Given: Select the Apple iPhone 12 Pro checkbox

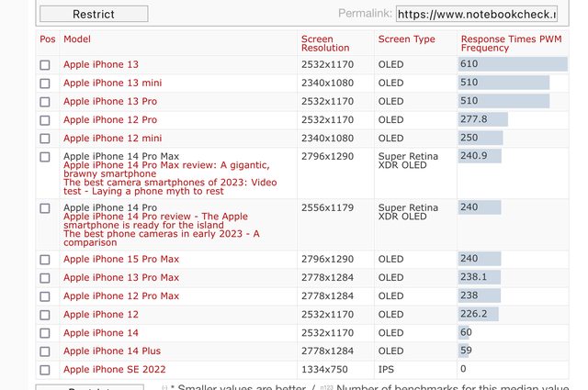Looking at the screenshot, I should click(45, 120).
